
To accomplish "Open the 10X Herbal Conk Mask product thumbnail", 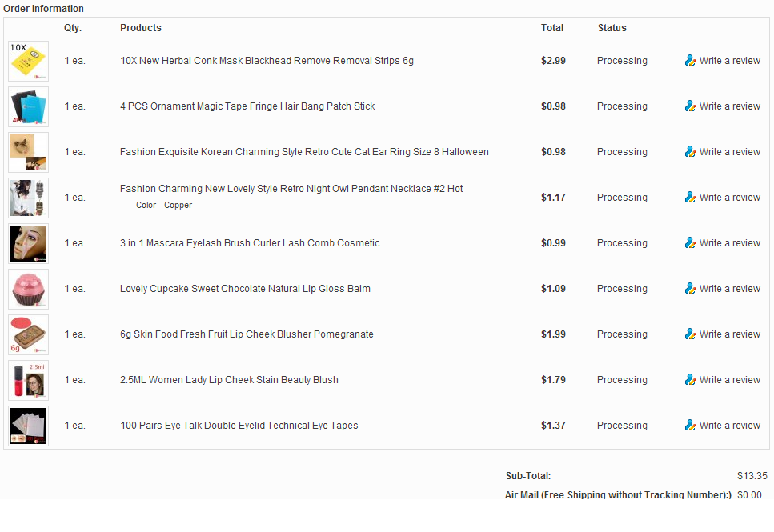I will (28, 62).
